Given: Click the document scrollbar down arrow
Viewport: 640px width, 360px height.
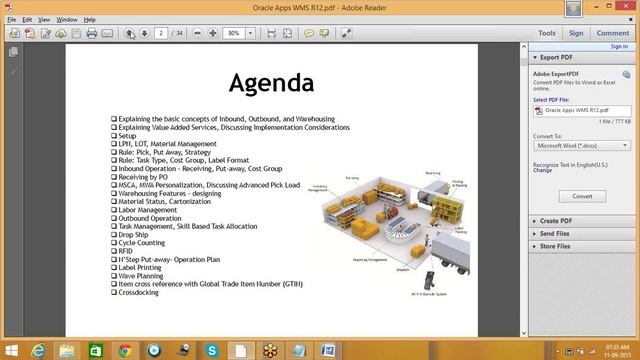Looking at the screenshot, I should [x=524, y=333].
